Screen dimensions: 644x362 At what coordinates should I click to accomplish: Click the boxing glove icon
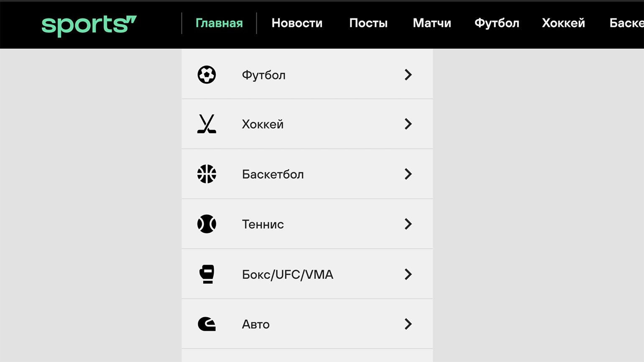[207, 274]
